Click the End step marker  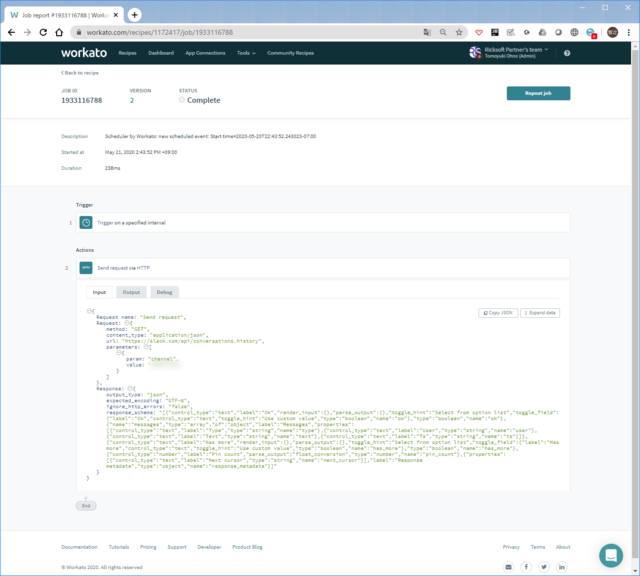(x=86, y=506)
